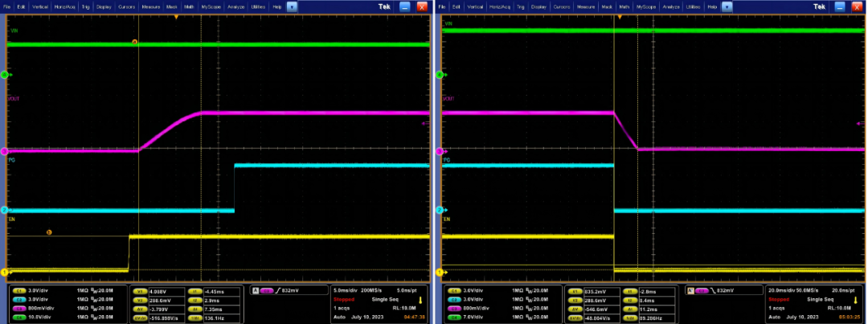Click the C4 channel badge in left scope window

coord(19,318)
